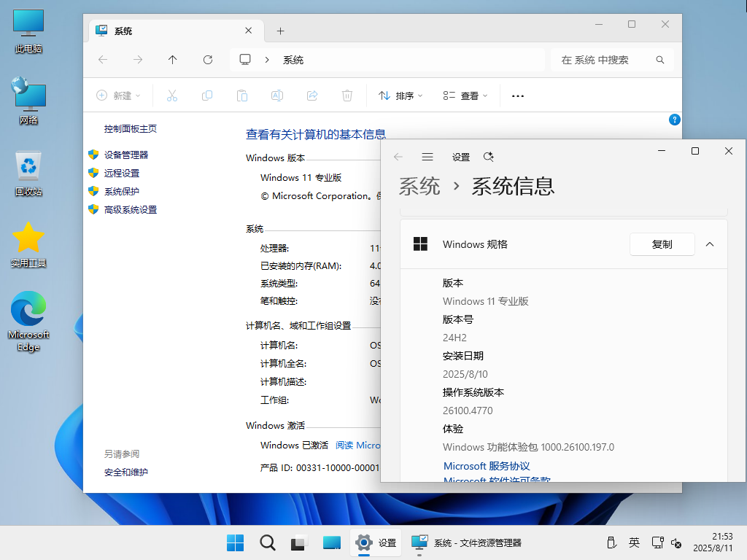Collapse the Windows 规格 section chevron

click(x=709, y=244)
